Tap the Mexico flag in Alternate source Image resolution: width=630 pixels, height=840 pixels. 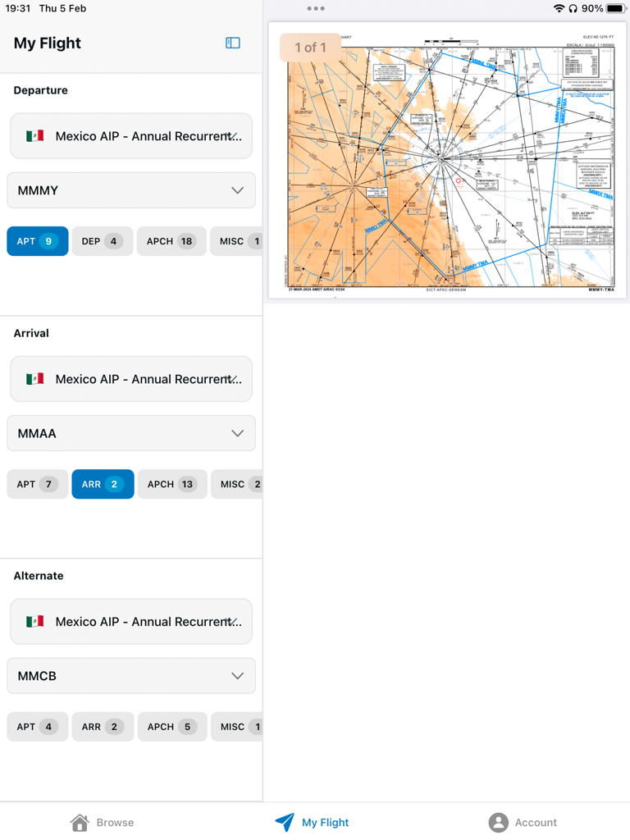coord(34,622)
